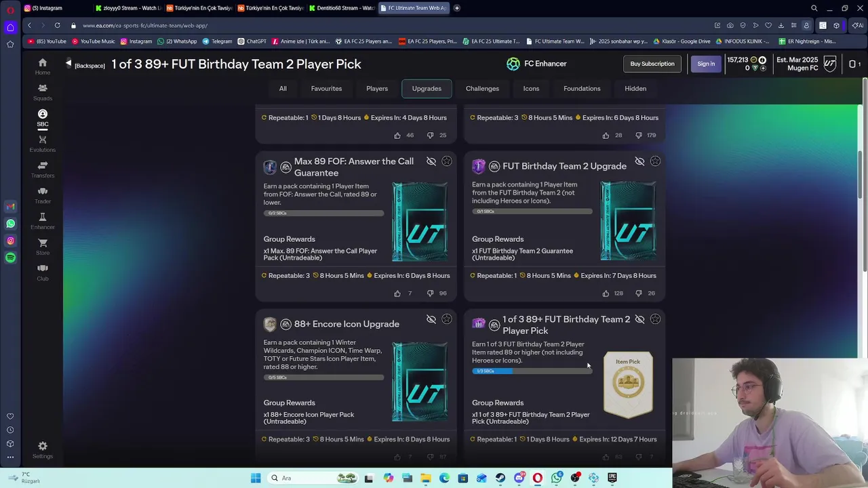This screenshot has width=868, height=488.
Task: Switch to Challenges filter
Action: pyautogui.click(x=482, y=89)
